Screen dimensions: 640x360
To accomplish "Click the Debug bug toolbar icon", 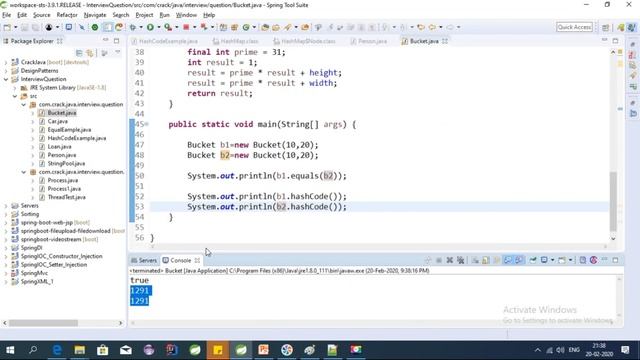I will pos(133,27).
